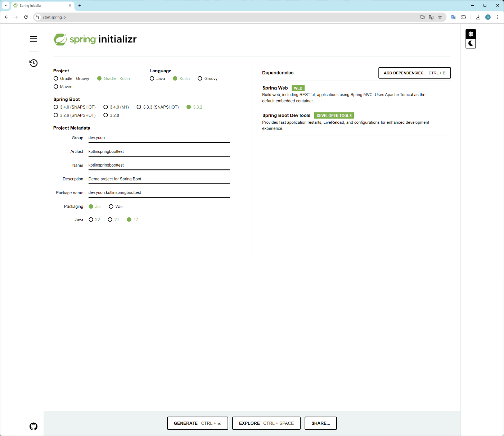Select Spring Boot 3.2.9 (SNAPSHOT)

tap(75, 115)
